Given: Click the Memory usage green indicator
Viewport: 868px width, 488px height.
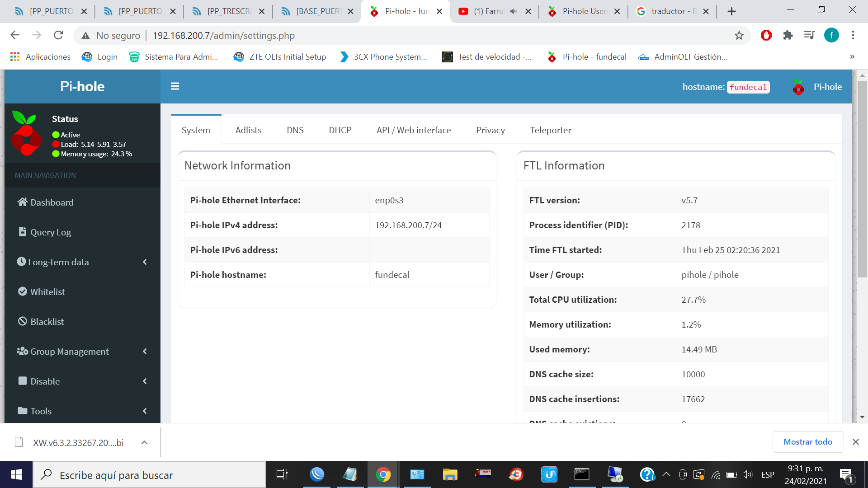Looking at the screenshot, I should pos(55,154).
